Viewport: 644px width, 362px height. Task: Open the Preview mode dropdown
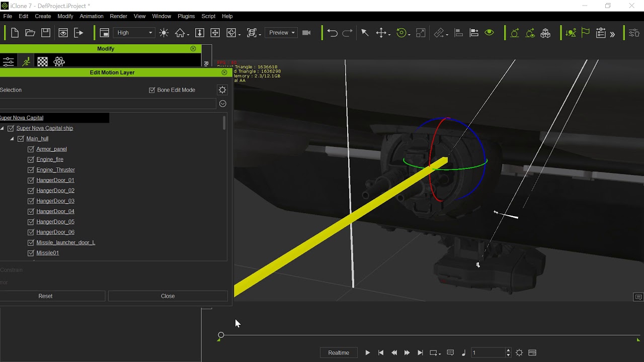(282, 33)
